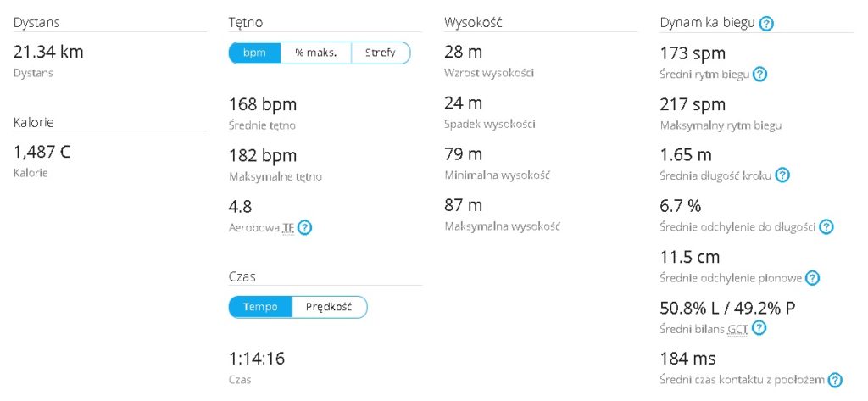Click the TE abbreviation in Aerobowa TE
The image size is (868, 401).
[x=288, y=228]
